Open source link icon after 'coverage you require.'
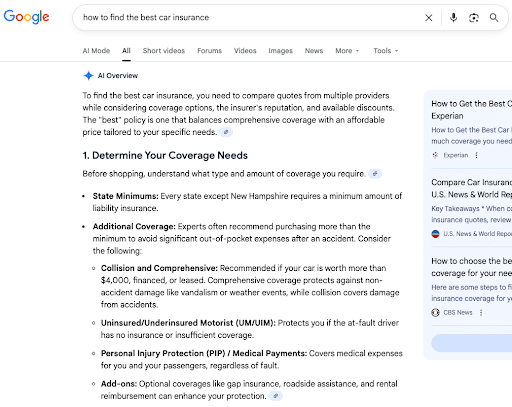This screenshot has height=407, width=512. tap(375, 174)
